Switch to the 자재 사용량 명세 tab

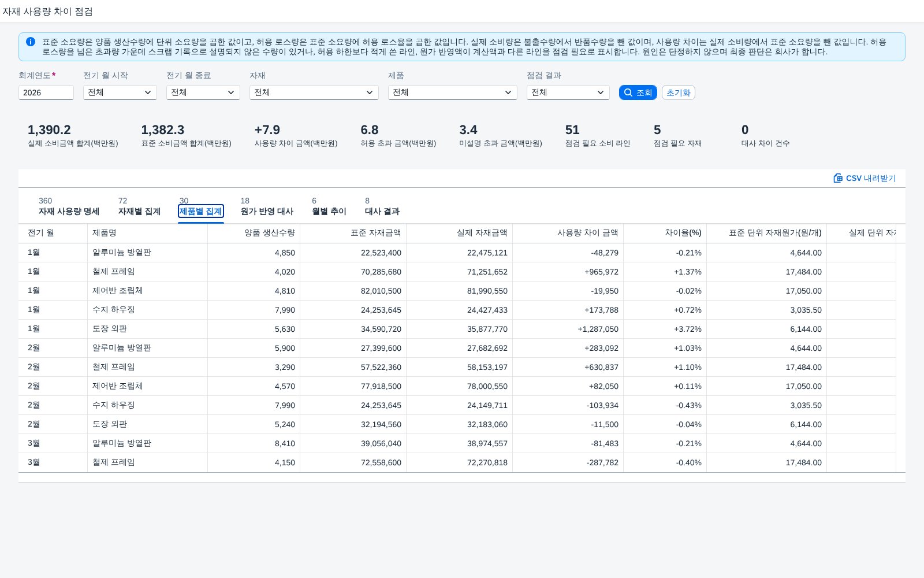pyautogui.click(x=69, y=206)
